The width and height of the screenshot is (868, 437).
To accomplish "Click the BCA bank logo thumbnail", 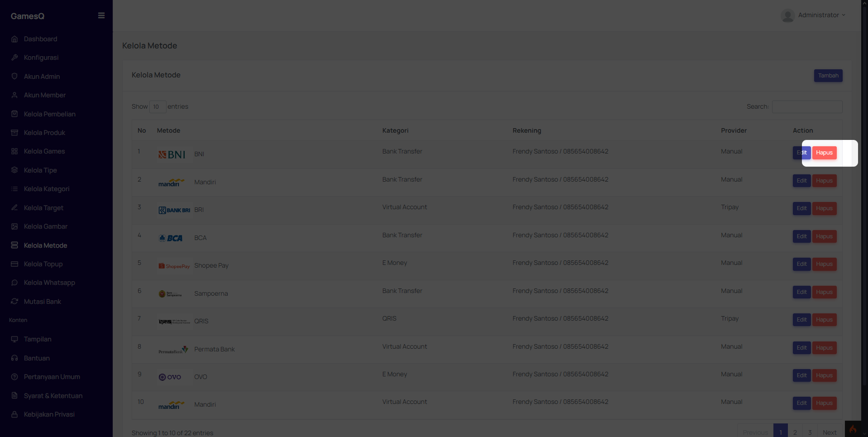I will (171, 238).
